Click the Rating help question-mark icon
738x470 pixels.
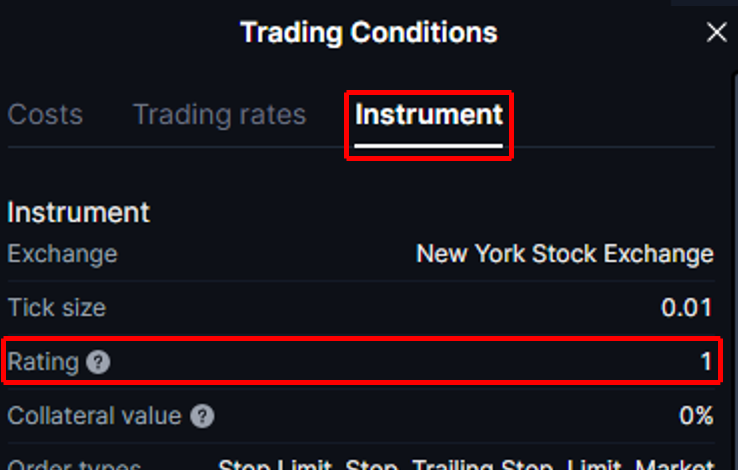click(x=98, y=362)
